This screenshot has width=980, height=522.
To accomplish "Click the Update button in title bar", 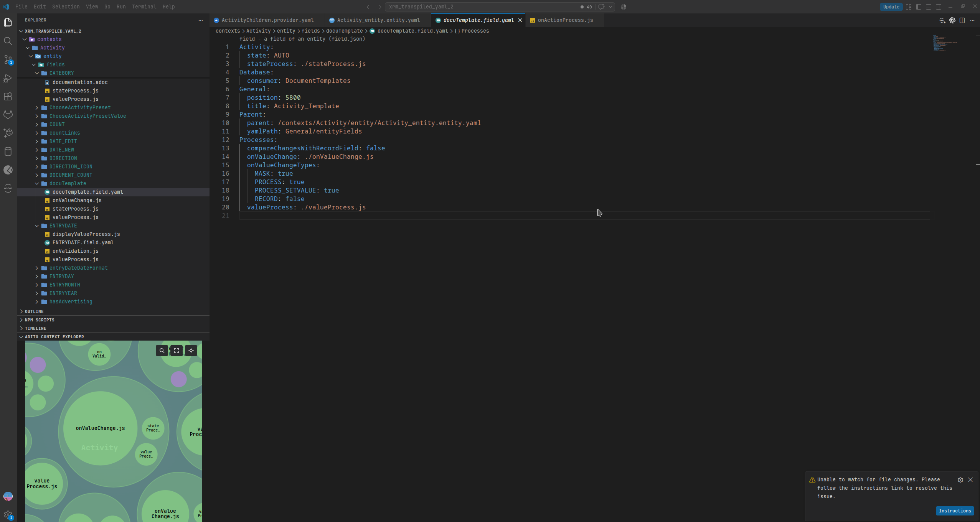I will pos(891,7).
